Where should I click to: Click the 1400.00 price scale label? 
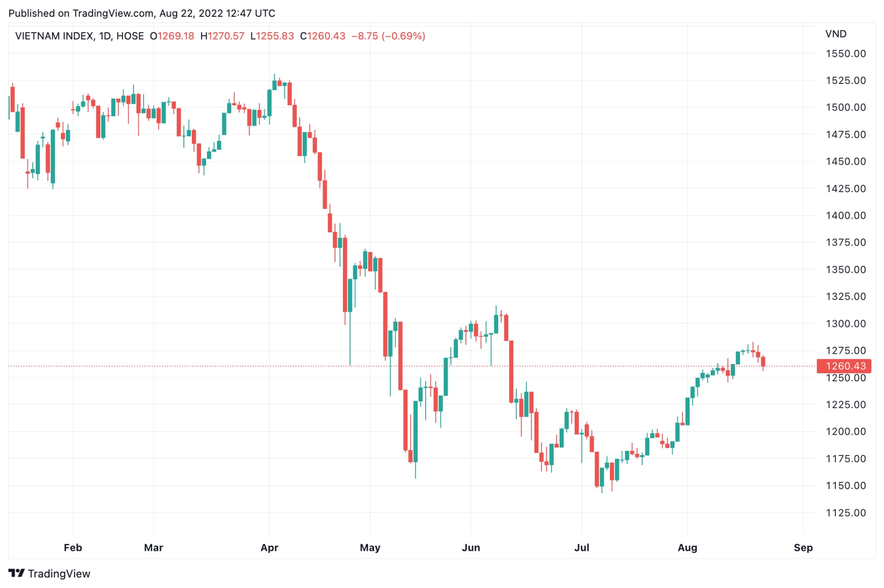[x=846, y=215]
